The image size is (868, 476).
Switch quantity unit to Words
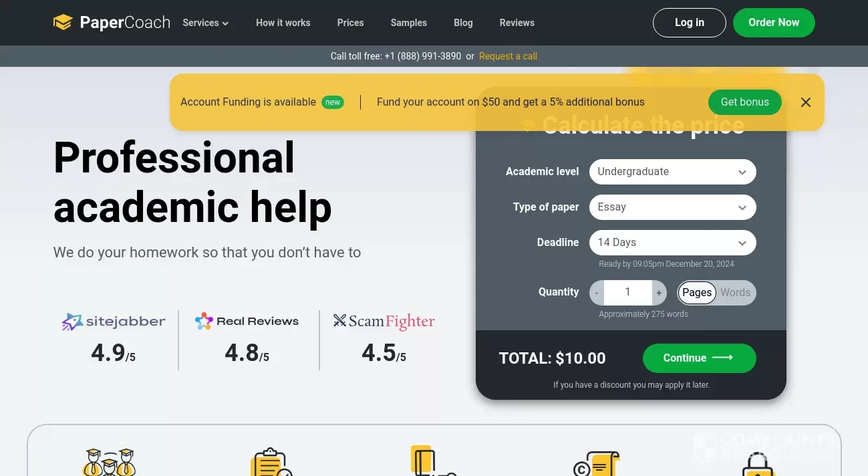(735, 293)
